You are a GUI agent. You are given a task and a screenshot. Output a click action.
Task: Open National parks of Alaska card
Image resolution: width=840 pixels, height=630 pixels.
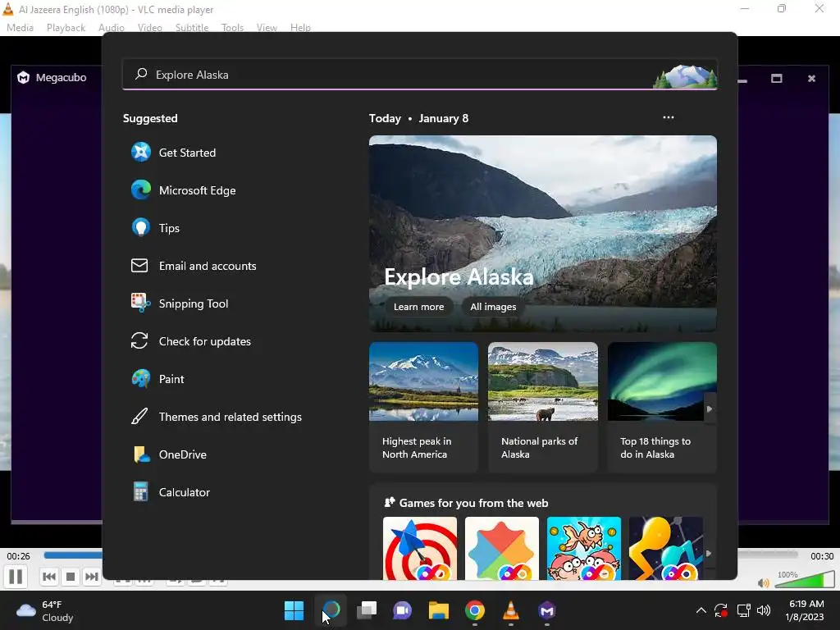pyautogui.click(x=543, y=407)
